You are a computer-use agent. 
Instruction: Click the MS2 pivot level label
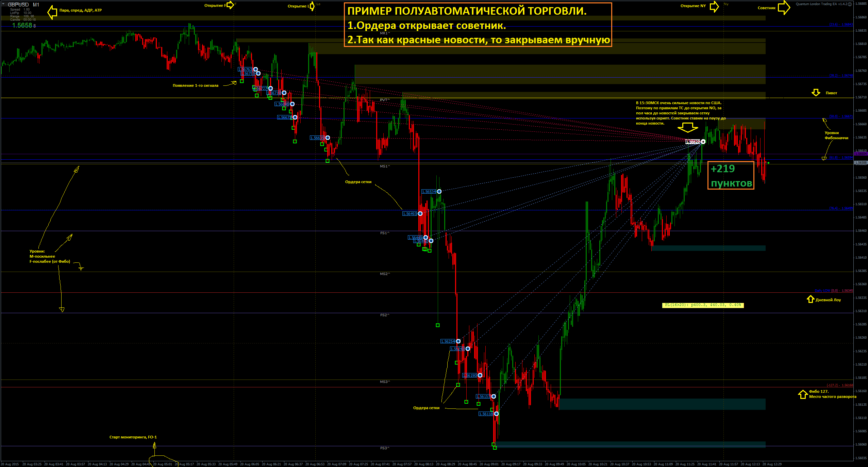click(385, 274)
